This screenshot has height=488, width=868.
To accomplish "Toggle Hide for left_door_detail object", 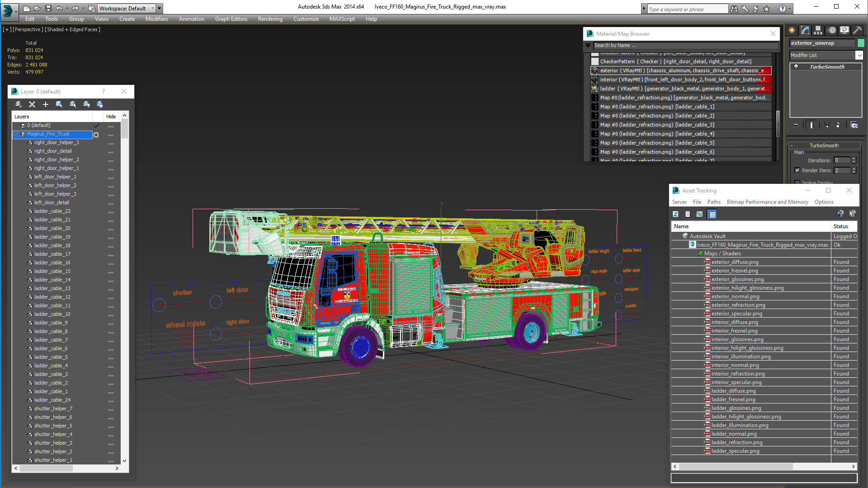I will point(111,203).
